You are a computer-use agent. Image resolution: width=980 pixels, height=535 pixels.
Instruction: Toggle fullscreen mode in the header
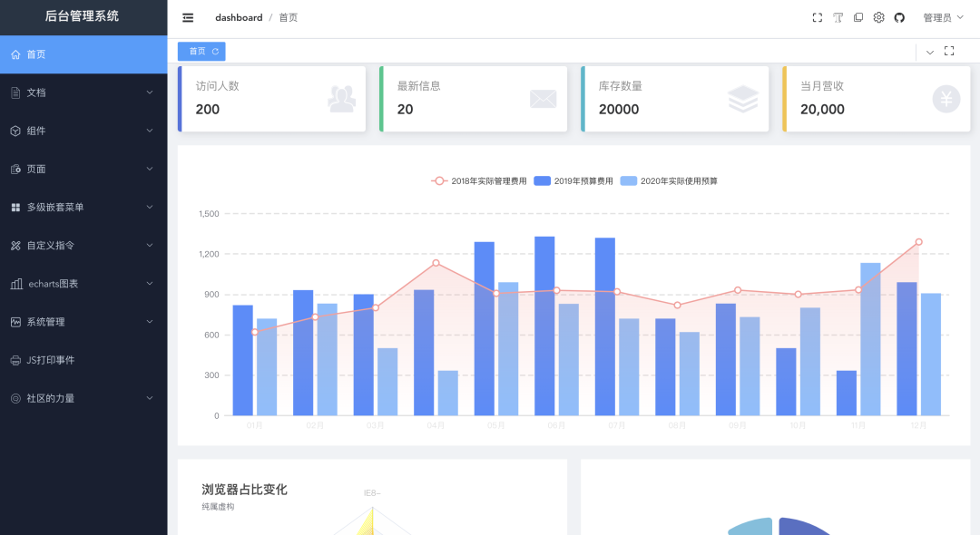point(817,16)
